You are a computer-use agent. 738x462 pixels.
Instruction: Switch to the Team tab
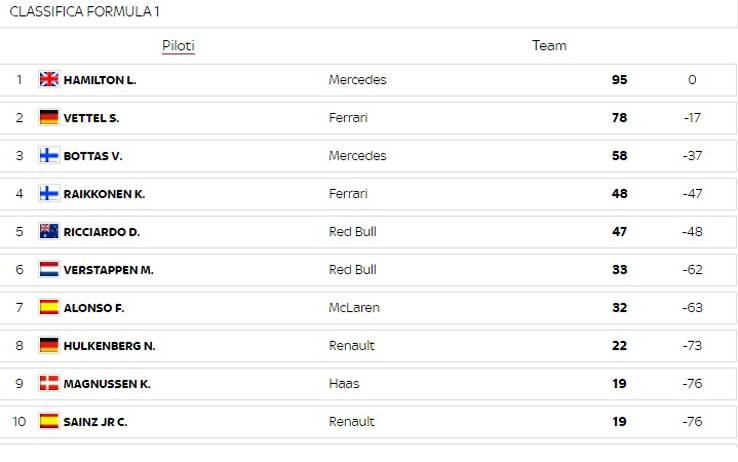[549, 46]
